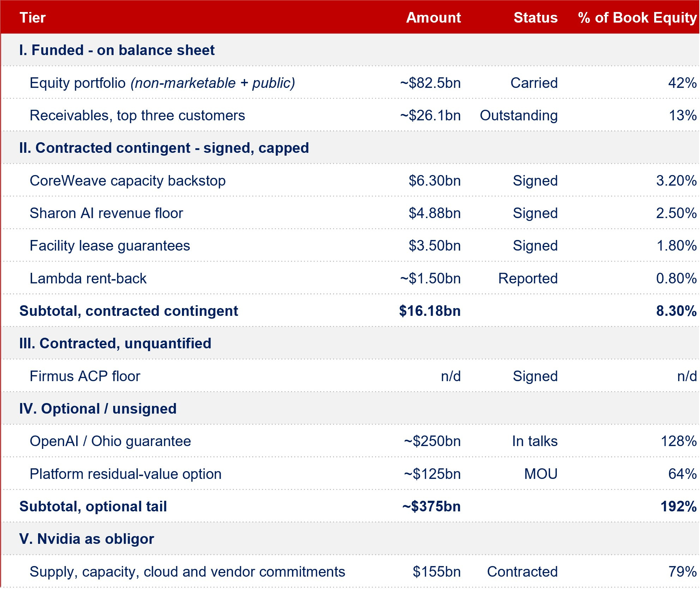The width and height of the screenshot is (700, 589).
Task: Click the "Status" column header
Action: [536, 18]
